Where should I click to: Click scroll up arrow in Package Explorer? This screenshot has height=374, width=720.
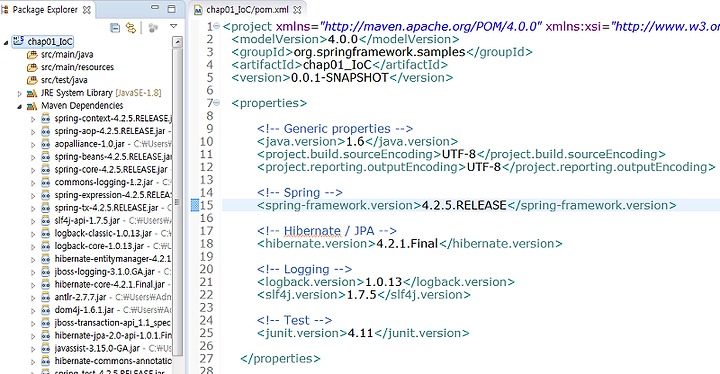point(177,42)
